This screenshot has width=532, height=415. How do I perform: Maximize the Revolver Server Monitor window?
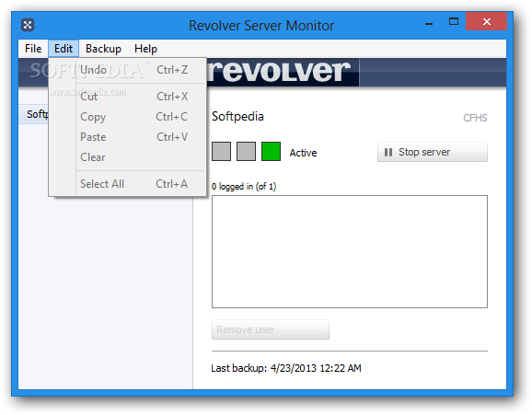point(453,22)
